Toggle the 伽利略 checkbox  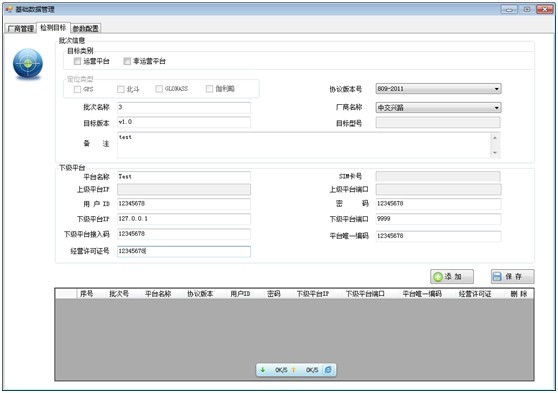[210, 89]
